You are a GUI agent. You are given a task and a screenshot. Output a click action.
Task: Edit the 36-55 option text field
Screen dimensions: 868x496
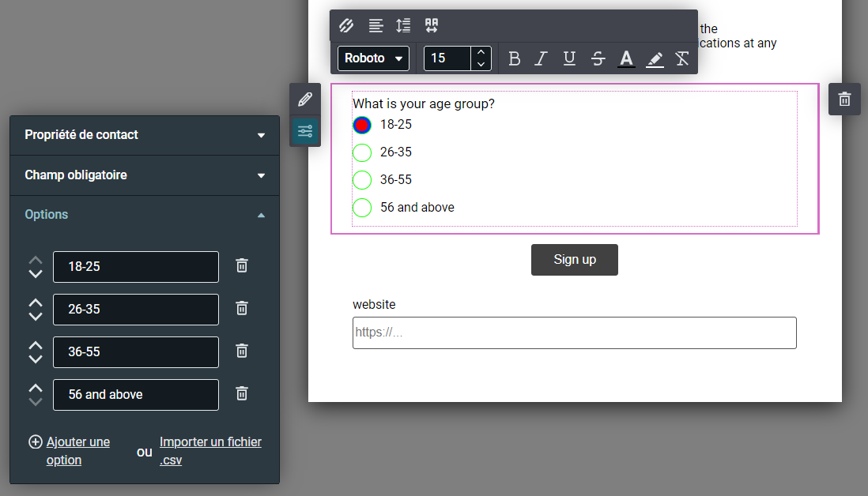136,351
